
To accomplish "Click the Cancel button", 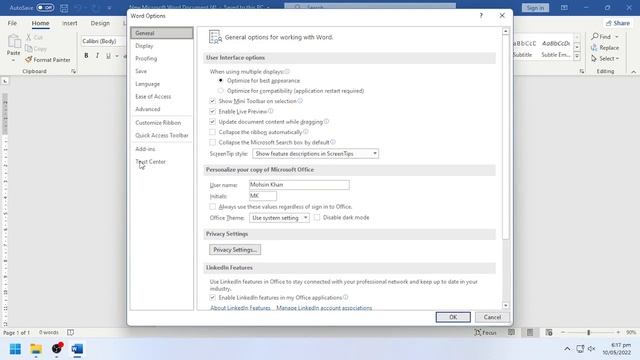I will point(492,317).
